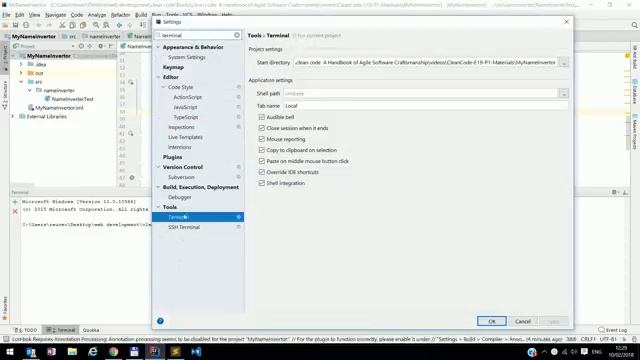640x360 pixels.
Task: Select Plugins in settings tree
Action: point(172,157)
